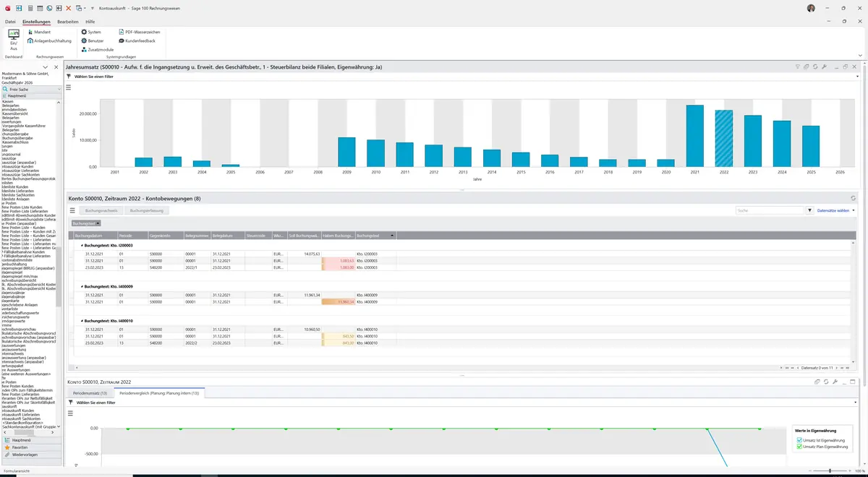Viewport: 868px width, 477px height.
Task: Open PDF-Wasserzeichen settings
Action: click(x=139, y=32)
